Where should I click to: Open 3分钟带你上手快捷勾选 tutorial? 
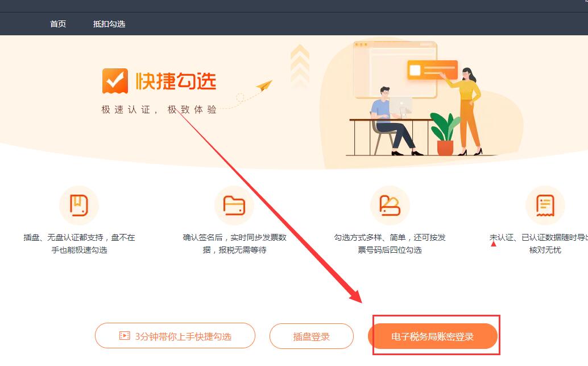point(175,336)
